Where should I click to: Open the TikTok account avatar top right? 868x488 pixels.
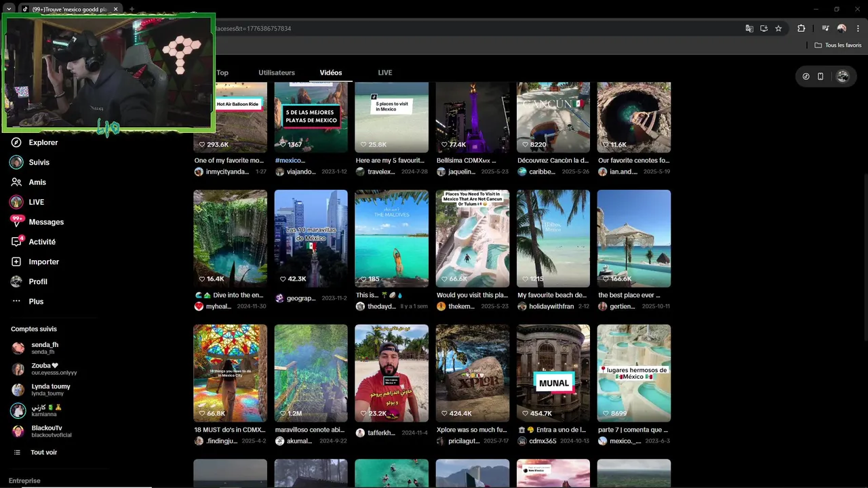[843, 77]
